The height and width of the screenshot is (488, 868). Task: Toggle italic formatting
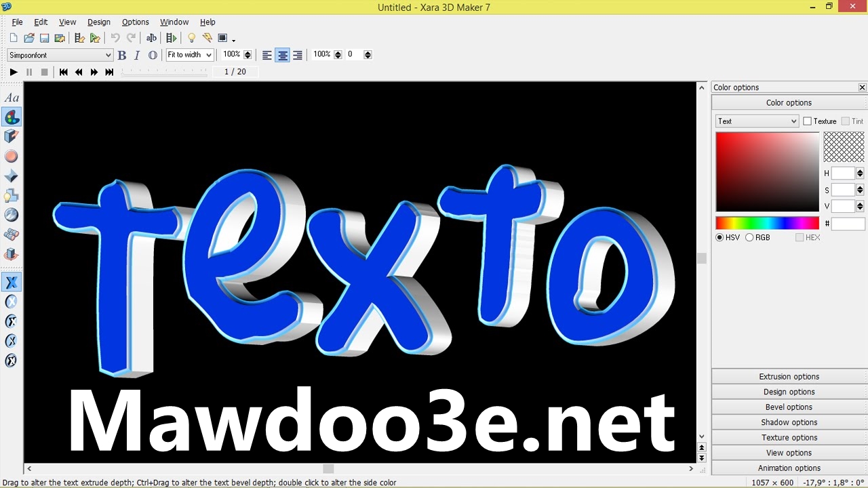(x=137, y=55)
